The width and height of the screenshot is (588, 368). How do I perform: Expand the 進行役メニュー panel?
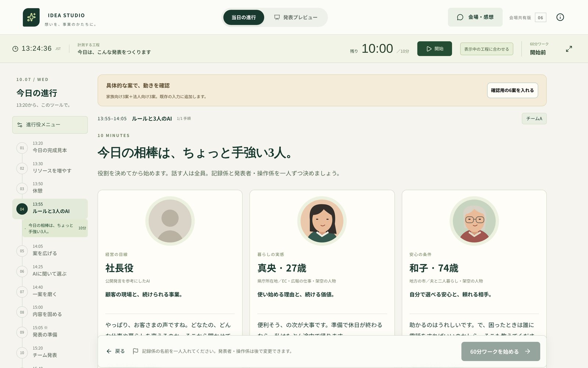pos(50,125)
